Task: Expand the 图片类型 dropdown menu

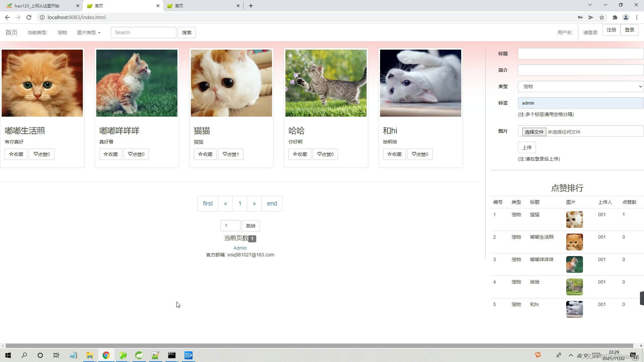Action: 89,32
